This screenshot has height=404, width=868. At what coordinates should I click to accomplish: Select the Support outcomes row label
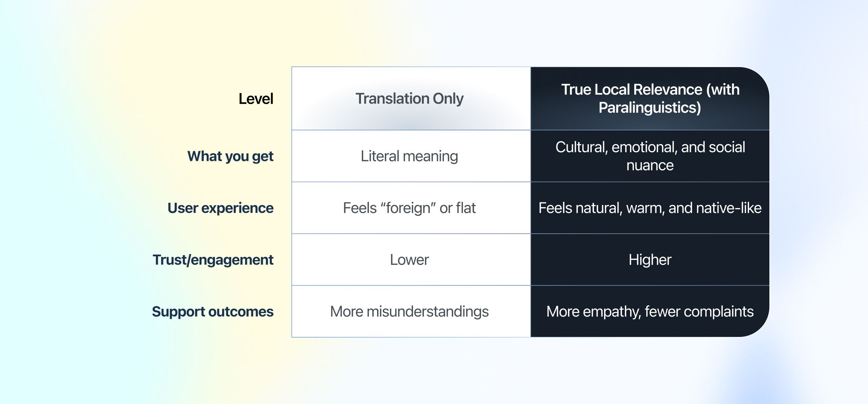(212, 312)
